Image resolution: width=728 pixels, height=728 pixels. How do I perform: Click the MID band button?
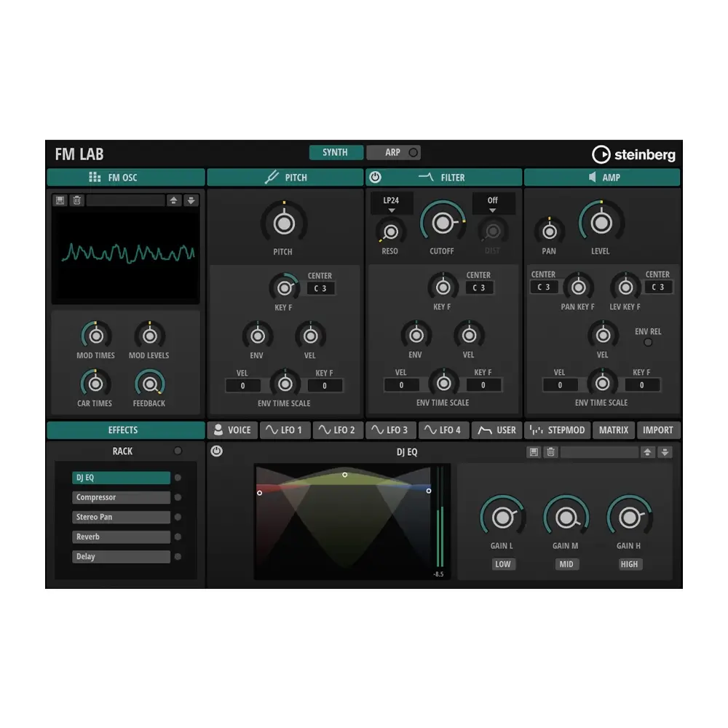(x=566, y=564)
